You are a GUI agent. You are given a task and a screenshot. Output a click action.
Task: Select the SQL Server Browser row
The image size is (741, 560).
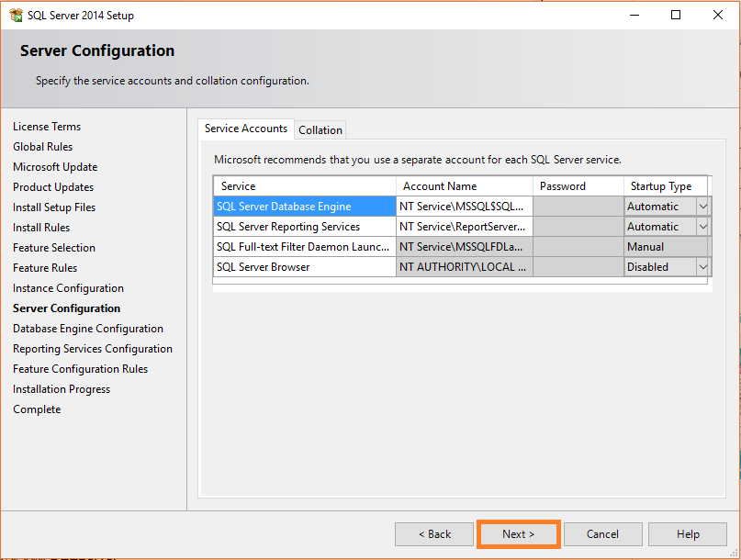(x=305, y=267)
